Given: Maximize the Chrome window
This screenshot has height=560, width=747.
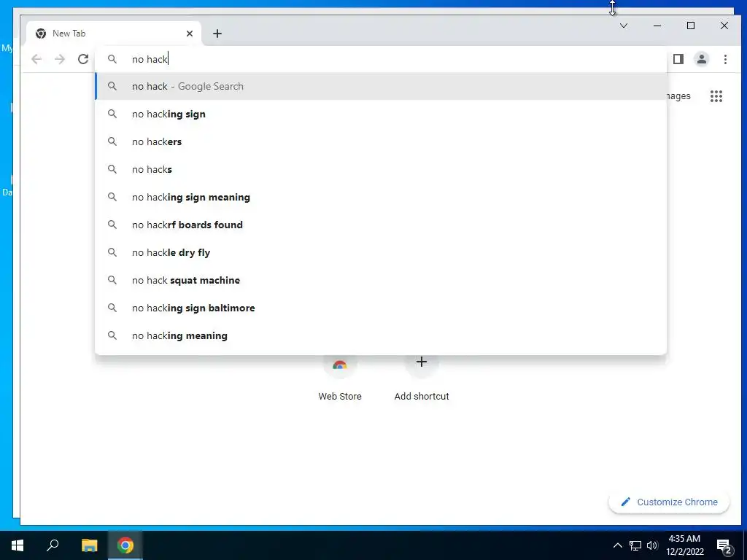Looking at the screenshot, I should [x=691, y=26].
